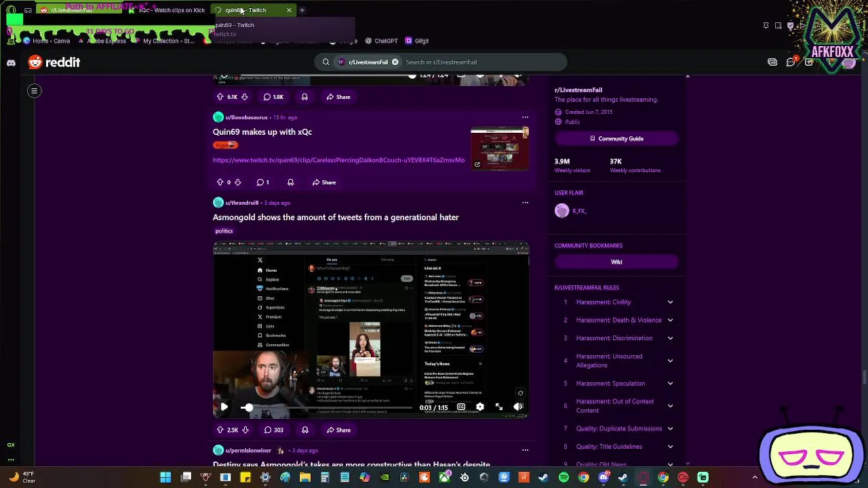Open a new browser tab
The image size is (868, 488).
302,10
